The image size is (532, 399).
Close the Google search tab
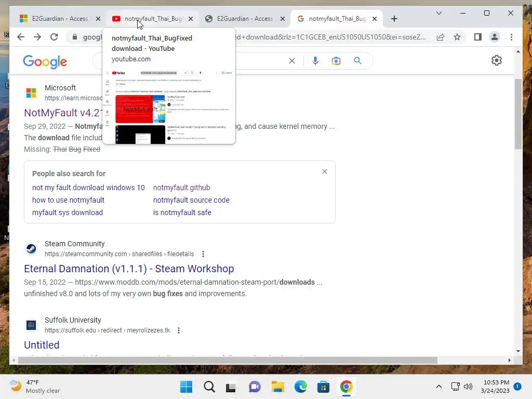pos(374,19)
